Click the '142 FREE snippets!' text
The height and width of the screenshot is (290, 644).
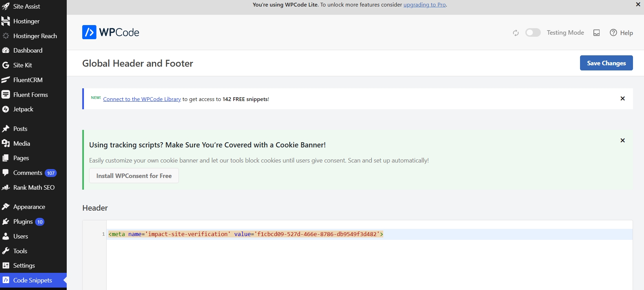pyautogui.click(x=246, y=99)
